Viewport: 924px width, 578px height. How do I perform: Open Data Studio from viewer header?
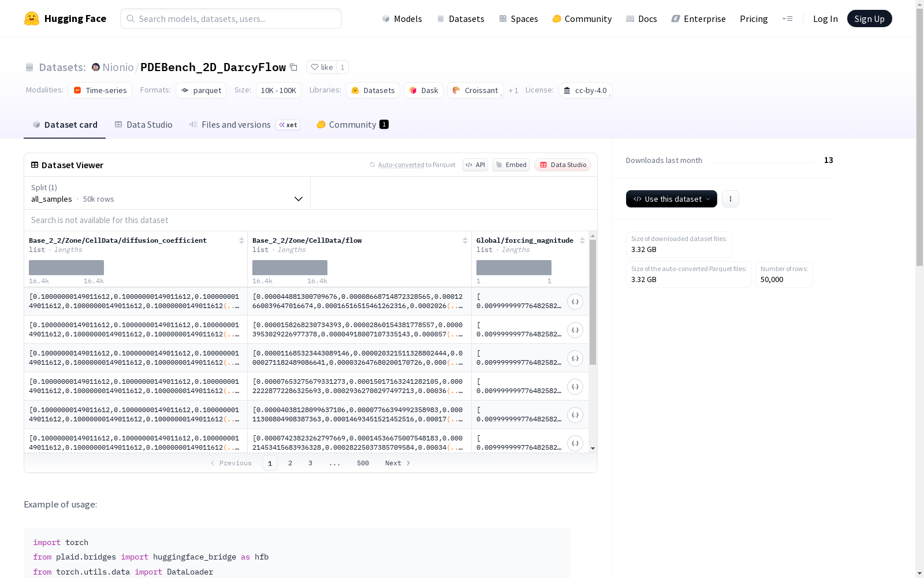click(x=563, y=165)
